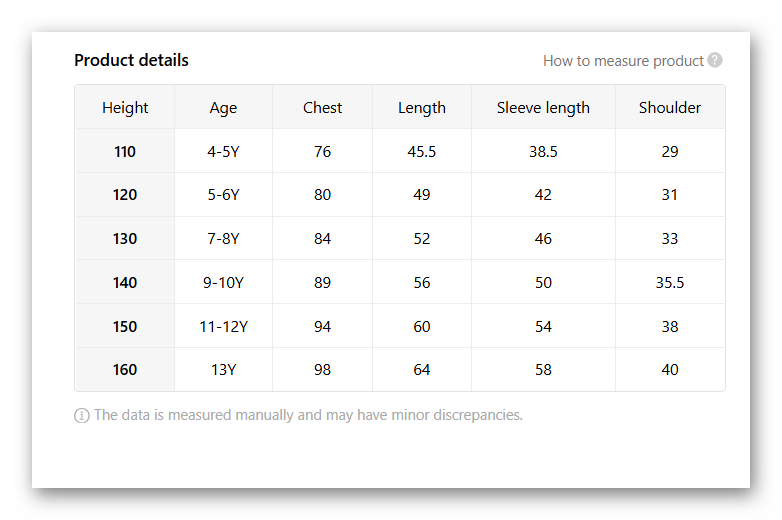The height and width of the screenshot is (520, 782).
Task: Click the Length column header
Action: (x=421, y=108)
